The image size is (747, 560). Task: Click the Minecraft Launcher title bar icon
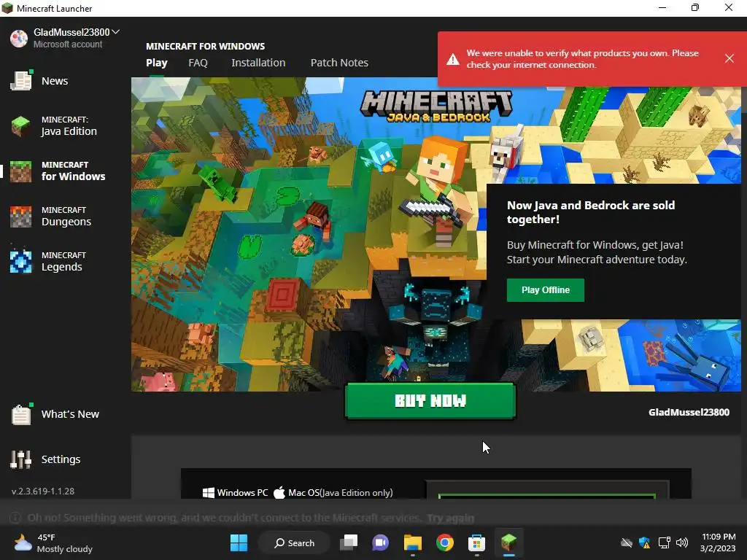tap(7, 8)
